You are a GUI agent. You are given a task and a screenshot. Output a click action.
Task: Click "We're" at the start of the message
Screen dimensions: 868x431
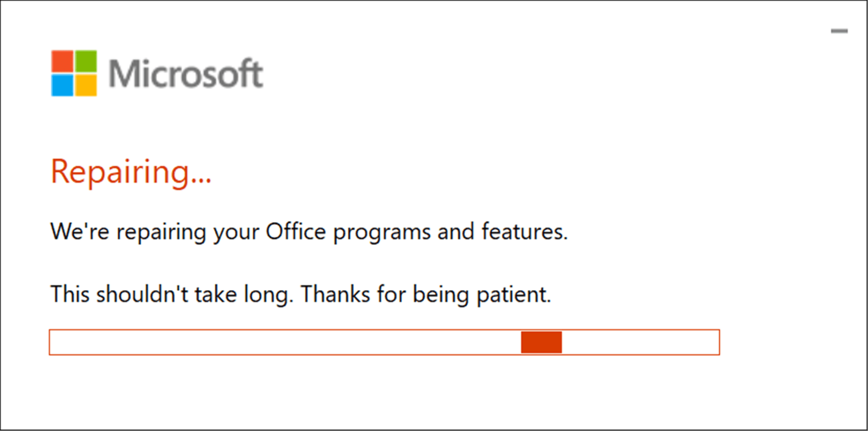pyautogui.click(x=79, y=232)
